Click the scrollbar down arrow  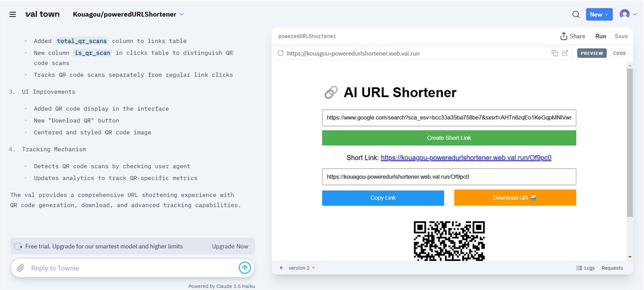[630, 257]
